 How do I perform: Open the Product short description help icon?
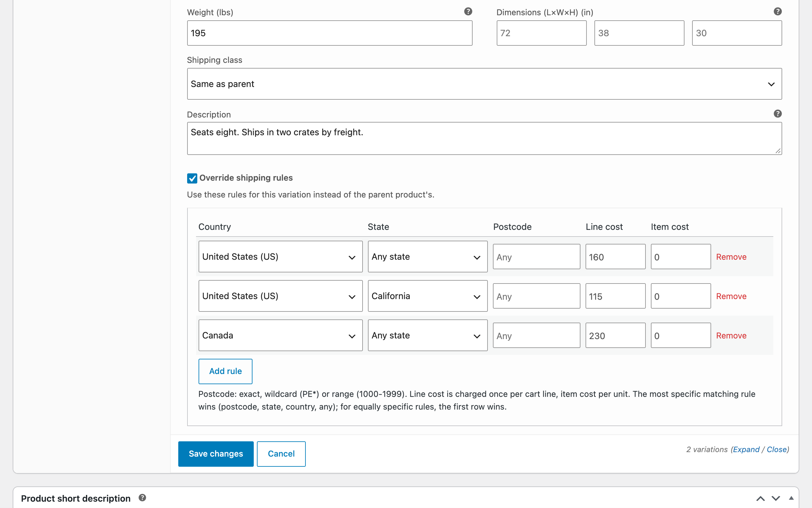pos(142,498)
